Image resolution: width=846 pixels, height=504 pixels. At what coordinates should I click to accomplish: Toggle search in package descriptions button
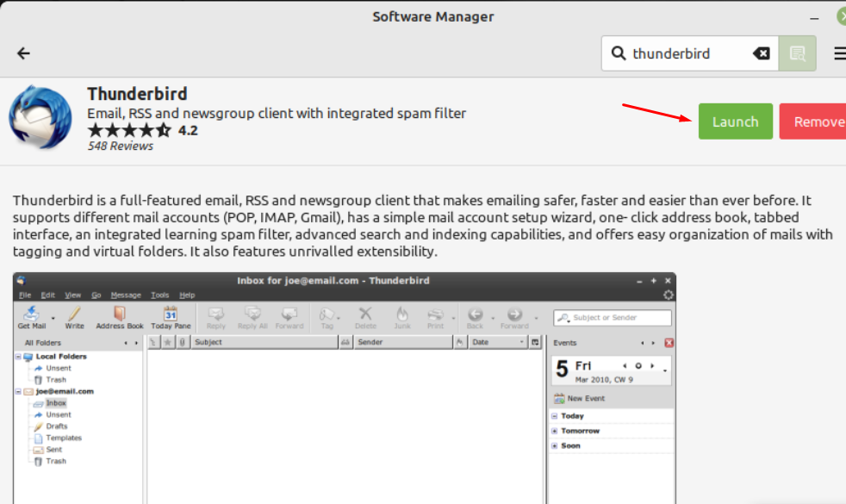(797, 53)
